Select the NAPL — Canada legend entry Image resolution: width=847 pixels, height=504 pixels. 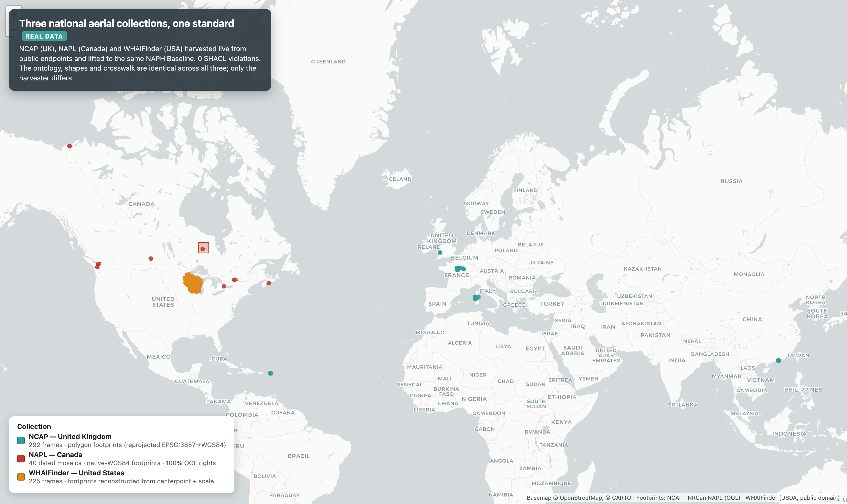tap(116, 458)
